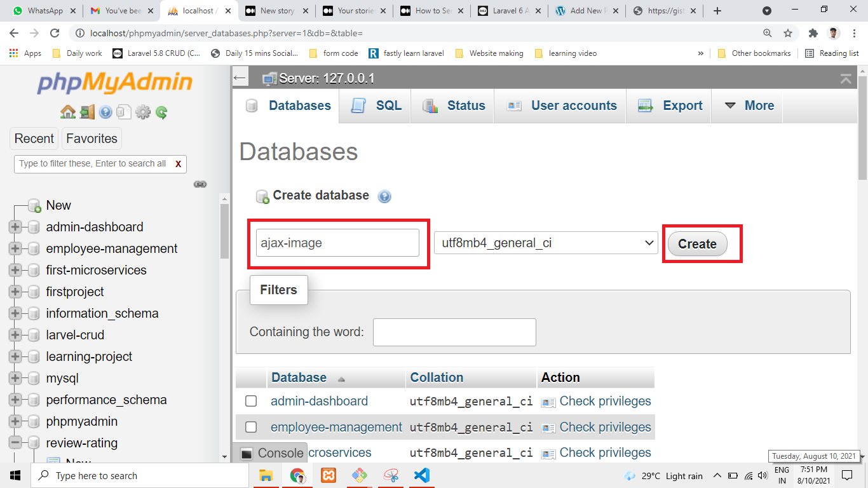Reload page with Chrome refresh button
The image size is (868, 488).
tap(55, 33)
